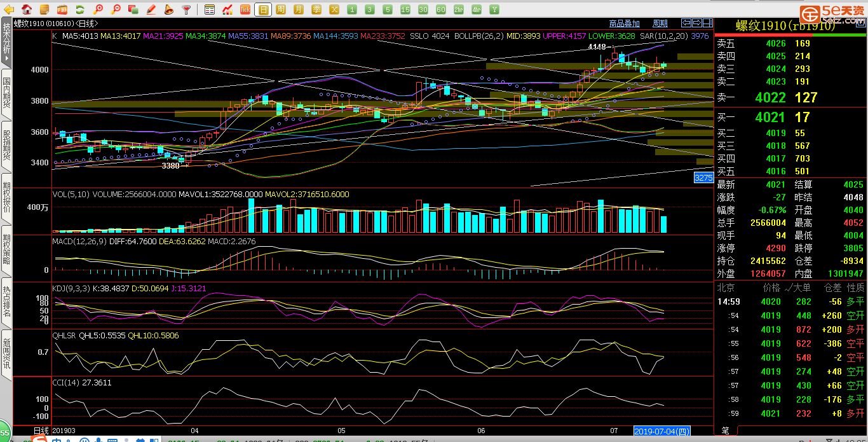Click the 螺纹1910(rb1910) contract title
The height and width of the screenshot is (442, 868).
(x=785, y=26)
